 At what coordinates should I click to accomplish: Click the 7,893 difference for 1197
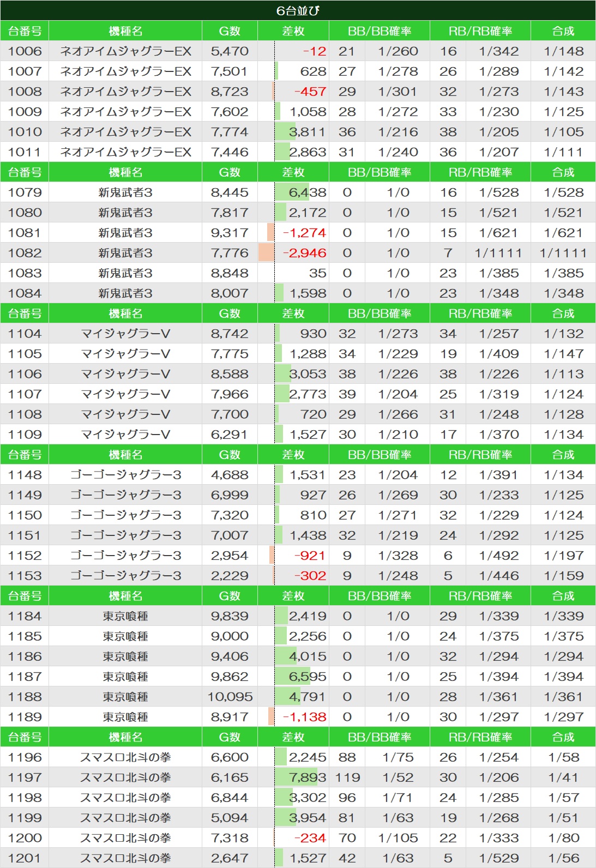click(x=308, y=777)
